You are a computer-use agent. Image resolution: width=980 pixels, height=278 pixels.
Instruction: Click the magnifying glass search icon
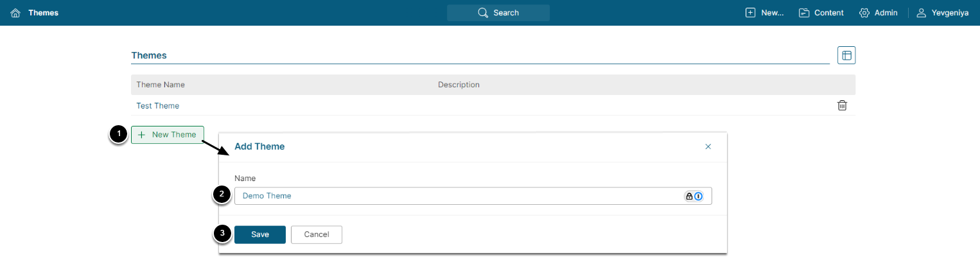(x=483, y=13)
